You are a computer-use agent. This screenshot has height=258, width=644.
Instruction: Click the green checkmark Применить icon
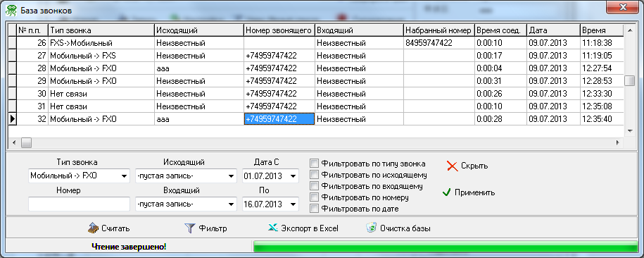(x=447, y=192)
